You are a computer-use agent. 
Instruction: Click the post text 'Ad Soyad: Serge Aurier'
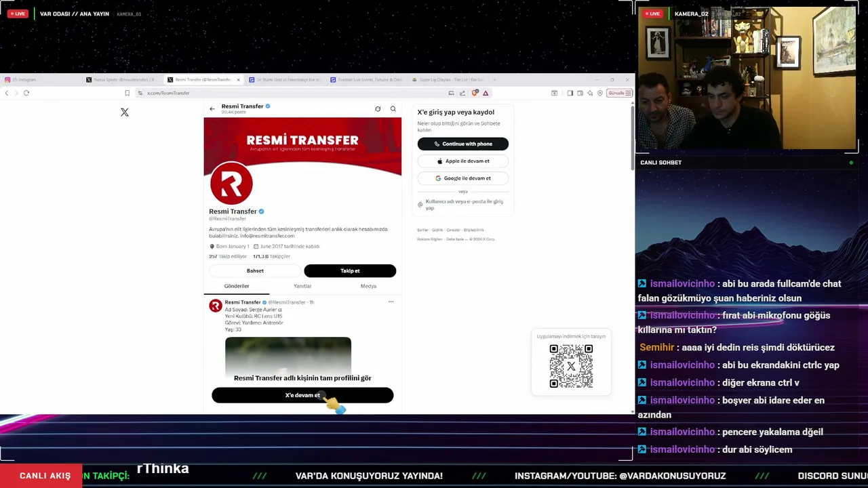pyautogui.click(x=252, y=310)
